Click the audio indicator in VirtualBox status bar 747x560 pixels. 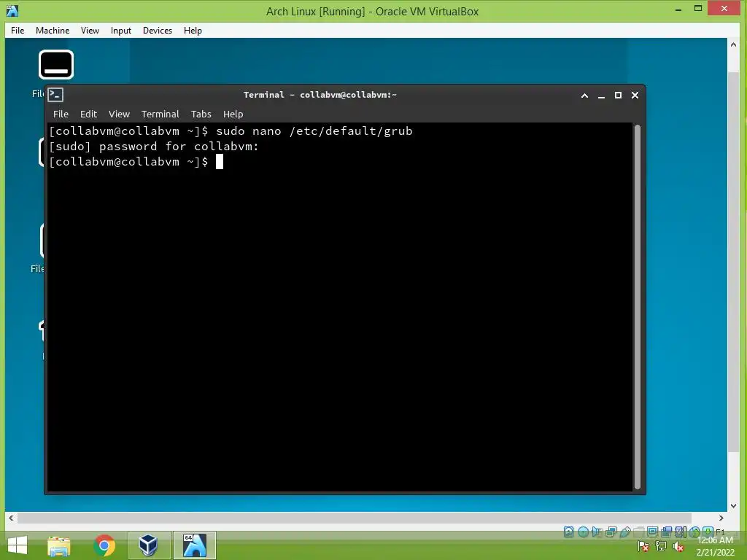[x=596, y=532]
